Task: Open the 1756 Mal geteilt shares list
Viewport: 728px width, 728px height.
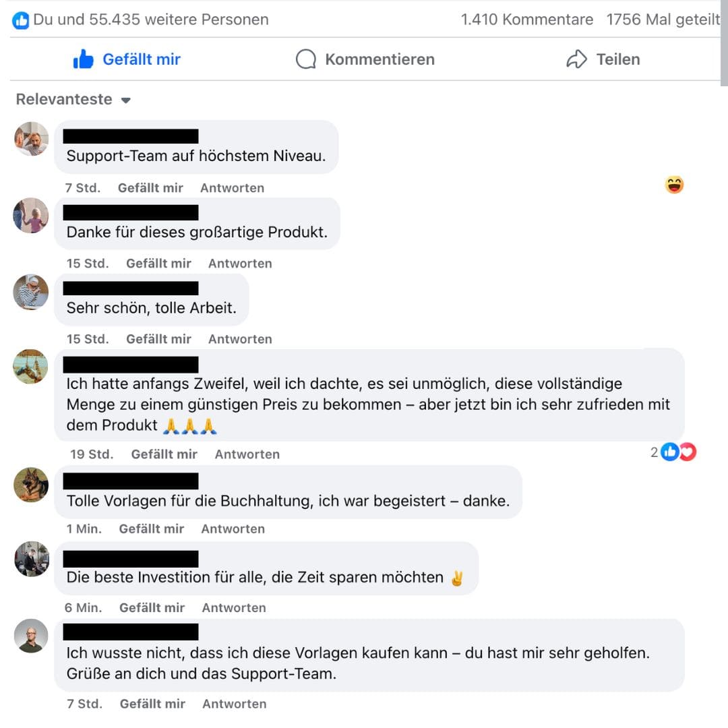Action: [663, 20]
